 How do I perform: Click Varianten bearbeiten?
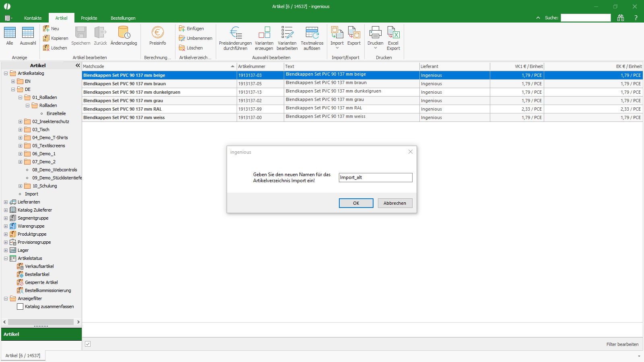[x=287, y=39]
